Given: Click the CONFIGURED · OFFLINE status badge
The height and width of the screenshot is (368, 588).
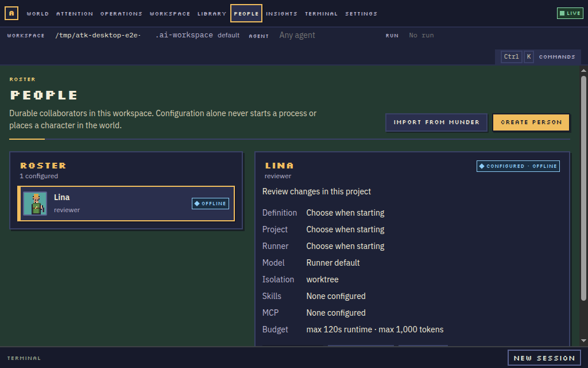Looking at the screenshot, I should tap(519, 166).
